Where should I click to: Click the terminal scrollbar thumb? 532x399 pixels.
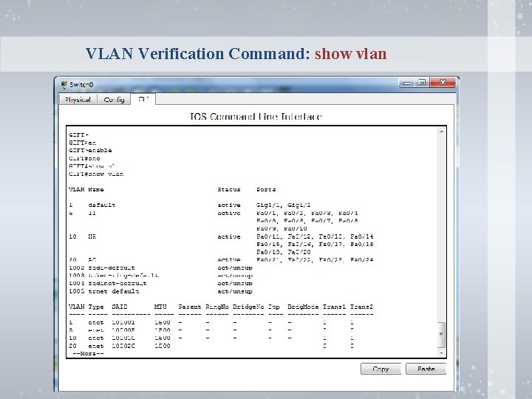pos(441,335)
